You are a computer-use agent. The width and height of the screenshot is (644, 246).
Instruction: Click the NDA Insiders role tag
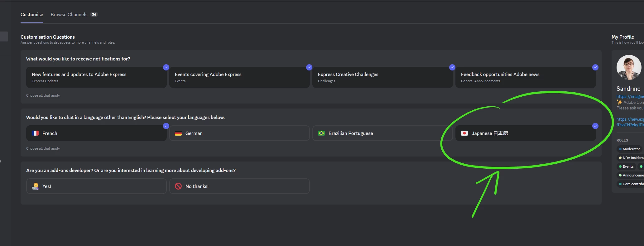click(631, 158)
